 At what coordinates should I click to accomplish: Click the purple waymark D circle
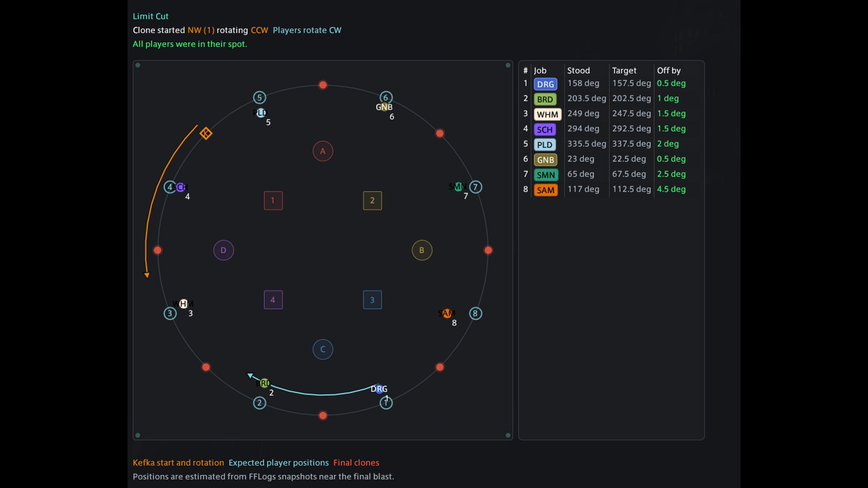coord(223,250)
